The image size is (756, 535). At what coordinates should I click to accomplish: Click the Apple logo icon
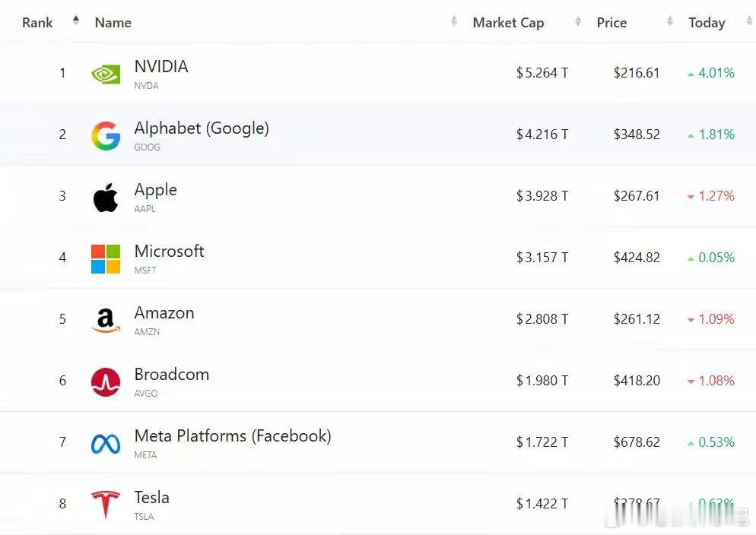(106, 198)
